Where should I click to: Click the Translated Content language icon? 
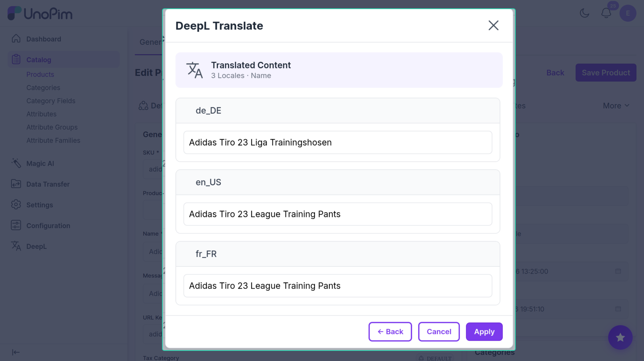coord(194,70)
